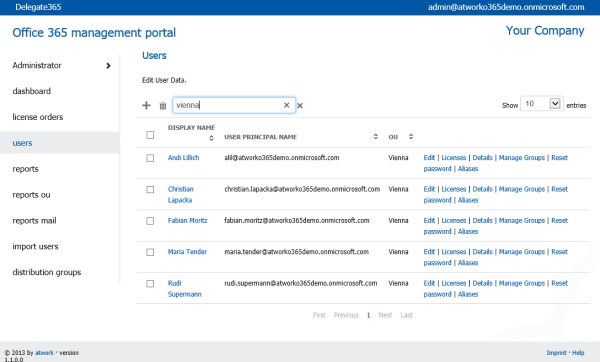
Task: Toggle checkbox next to Rudi Supermann
Action: coord(150,284)
